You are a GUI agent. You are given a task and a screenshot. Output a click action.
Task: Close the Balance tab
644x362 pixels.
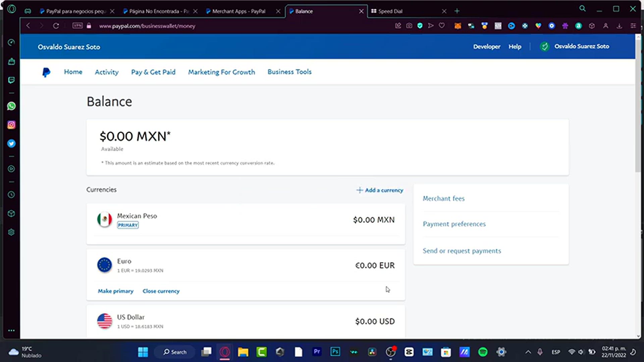(x=361, y=11)
